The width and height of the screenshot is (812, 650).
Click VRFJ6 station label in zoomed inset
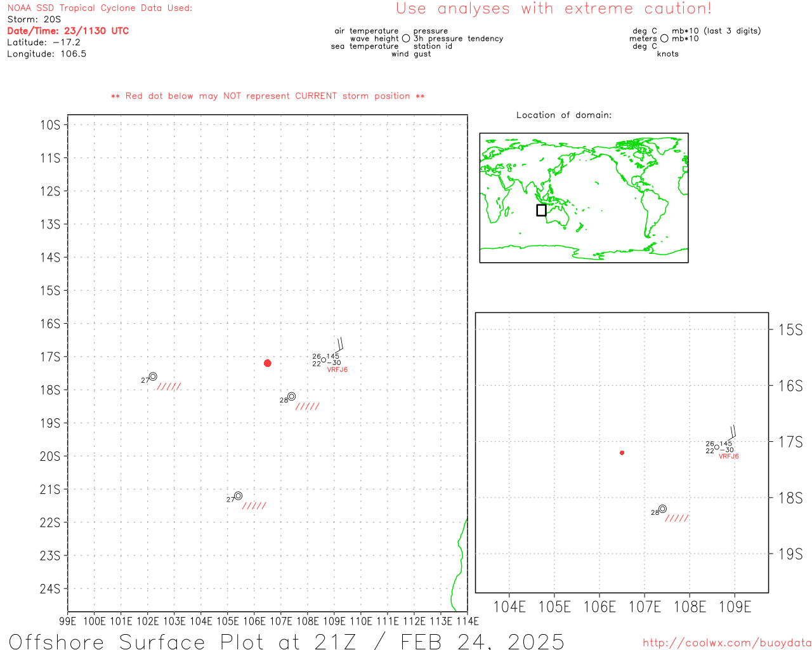[729, 456]
